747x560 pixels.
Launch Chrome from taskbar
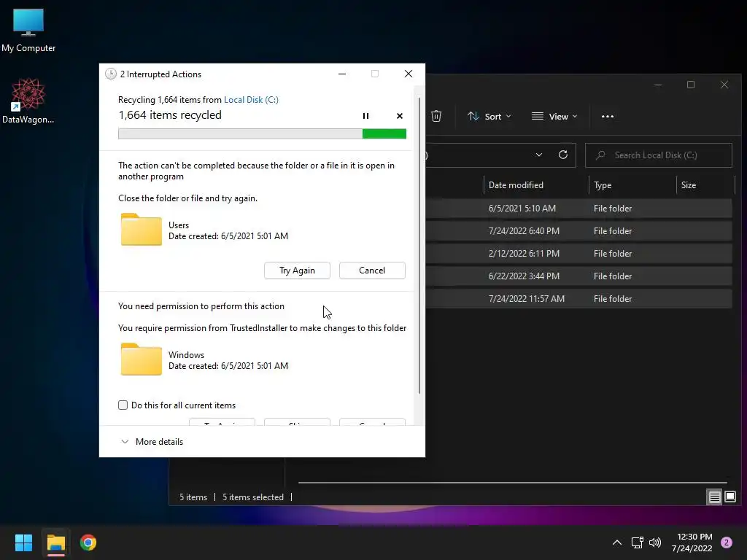point(88,542)
